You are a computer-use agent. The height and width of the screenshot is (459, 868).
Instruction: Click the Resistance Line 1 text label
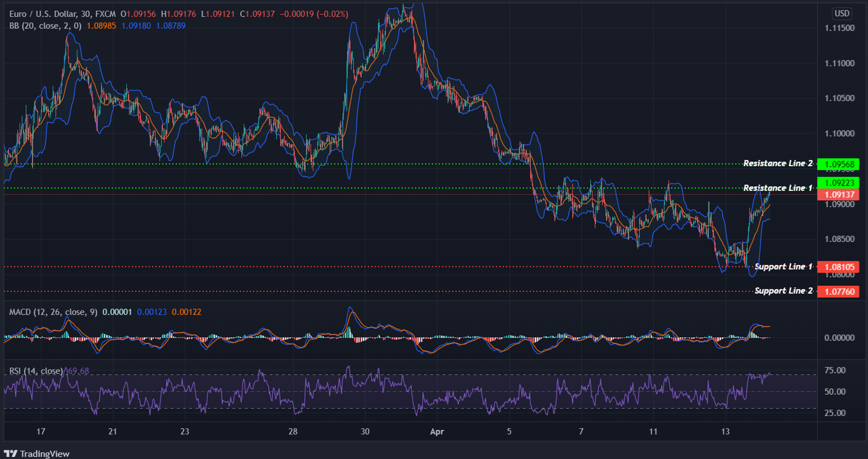[778, 187]
